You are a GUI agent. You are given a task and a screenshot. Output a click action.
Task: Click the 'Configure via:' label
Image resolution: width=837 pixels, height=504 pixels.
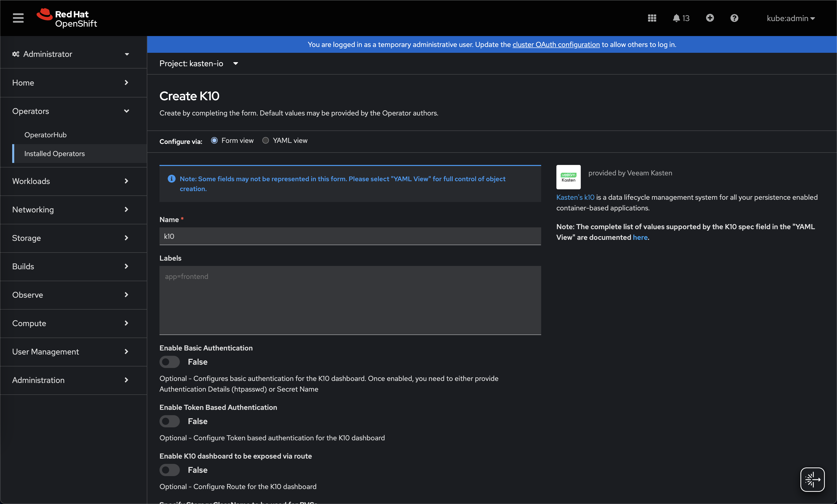tap(181, 142)
